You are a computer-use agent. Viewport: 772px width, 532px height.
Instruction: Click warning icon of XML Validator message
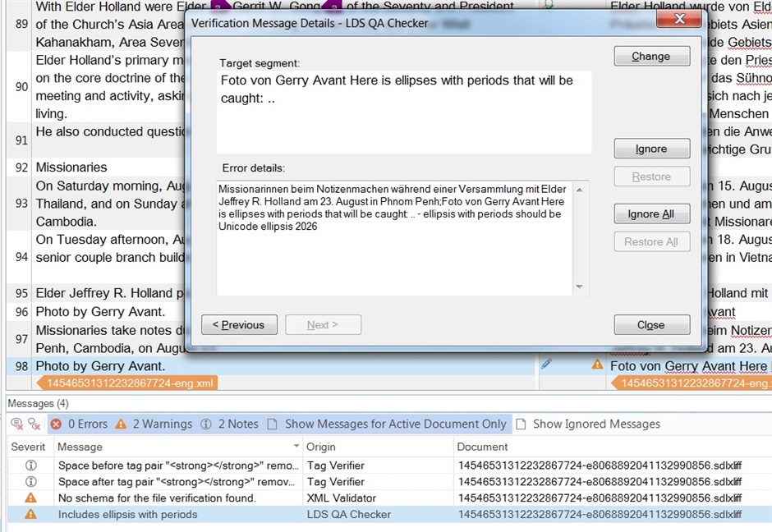pyautogui.click(x=31, y=498)
